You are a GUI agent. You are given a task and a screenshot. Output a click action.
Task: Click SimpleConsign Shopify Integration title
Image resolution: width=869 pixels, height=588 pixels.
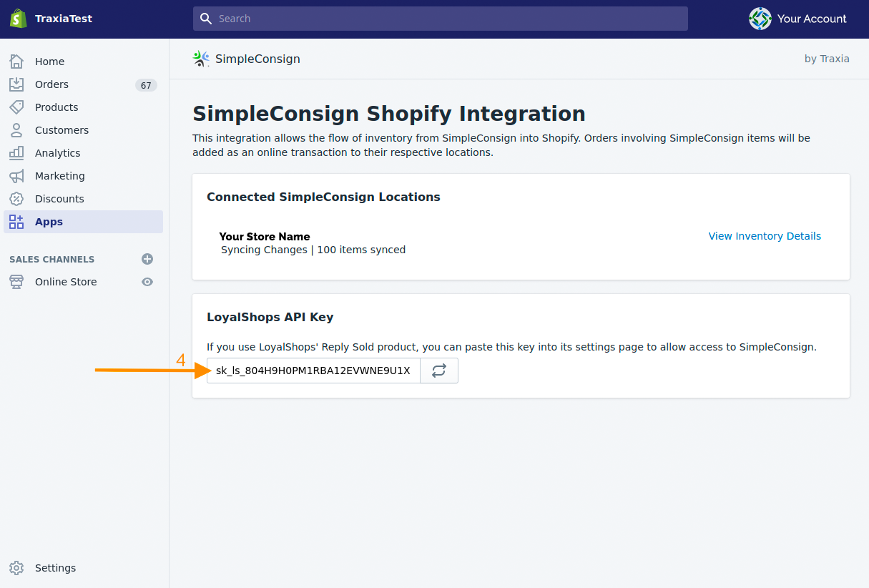click(x=389, y=114)
